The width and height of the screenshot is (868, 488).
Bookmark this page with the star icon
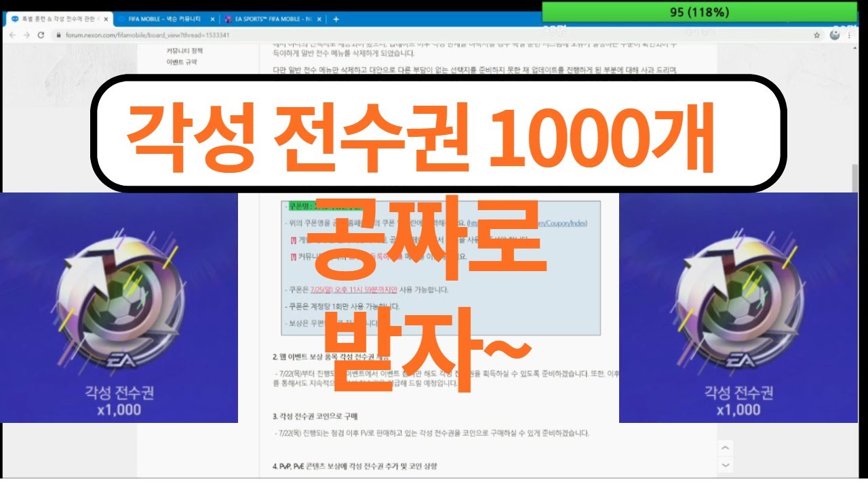tap(816, 34)
